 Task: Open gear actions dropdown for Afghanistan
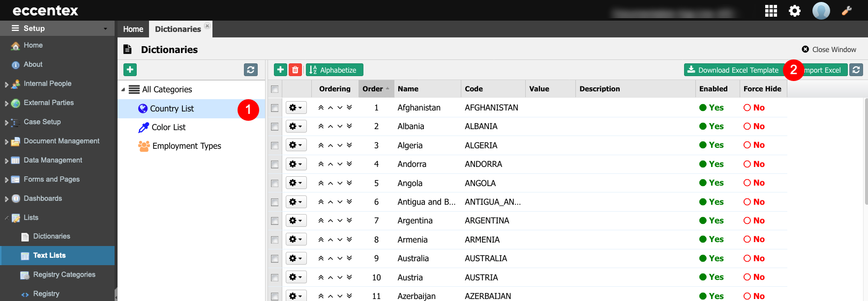(296, 108)
